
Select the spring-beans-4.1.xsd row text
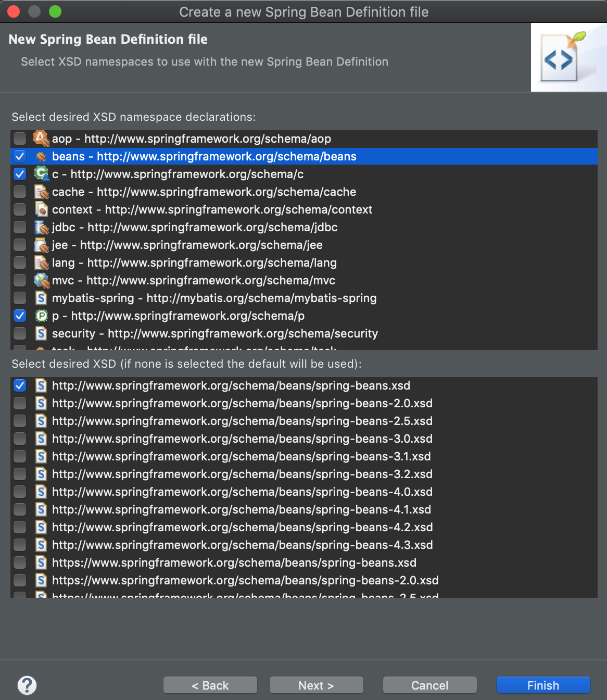pos(242,509)
